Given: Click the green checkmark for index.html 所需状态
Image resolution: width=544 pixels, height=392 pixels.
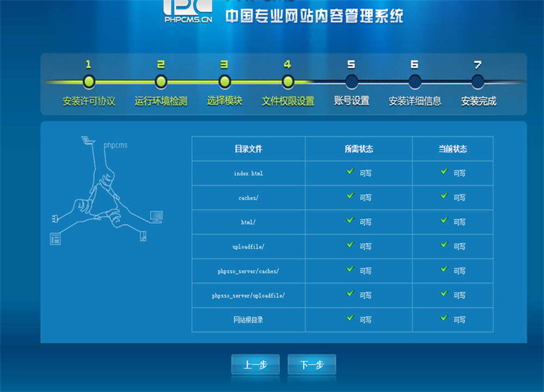Looking at the screenshot, I should [350, 171].
